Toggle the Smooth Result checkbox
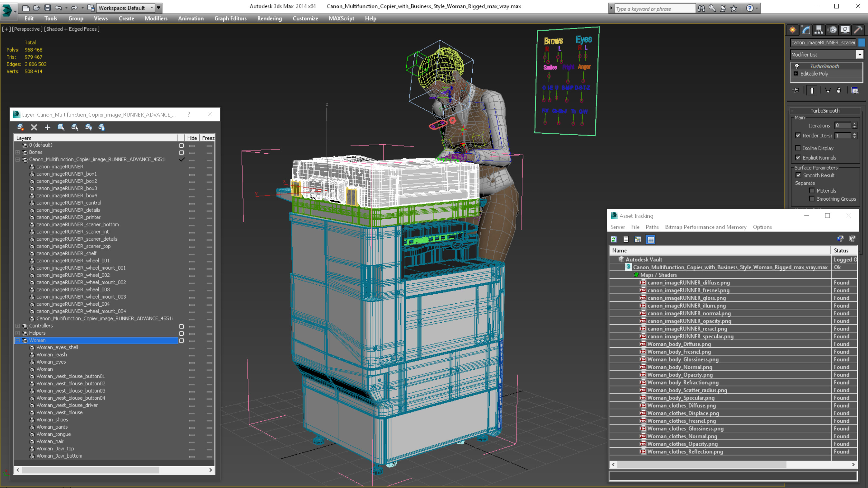 click(x=798, y=175)
